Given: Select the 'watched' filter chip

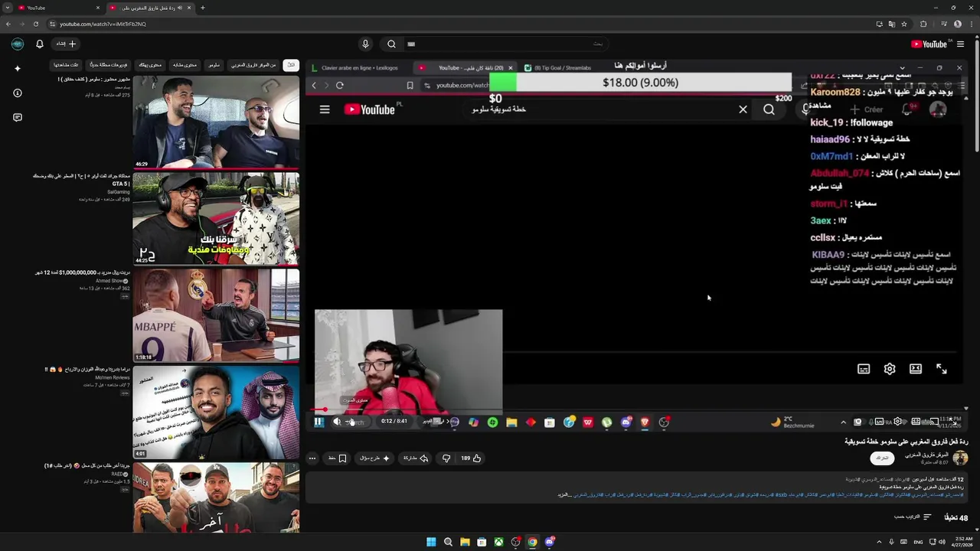Looking at the screenshot, I should [x=67, y=65].
